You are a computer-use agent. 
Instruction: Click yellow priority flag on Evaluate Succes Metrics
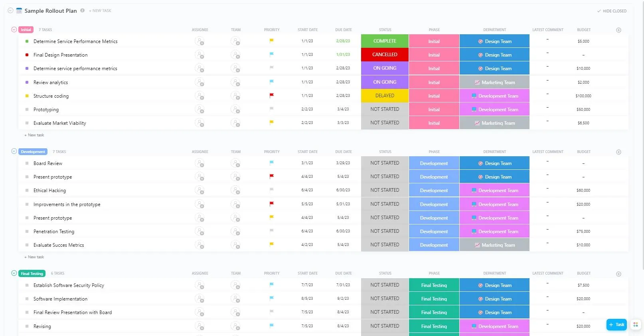point(272,244)
